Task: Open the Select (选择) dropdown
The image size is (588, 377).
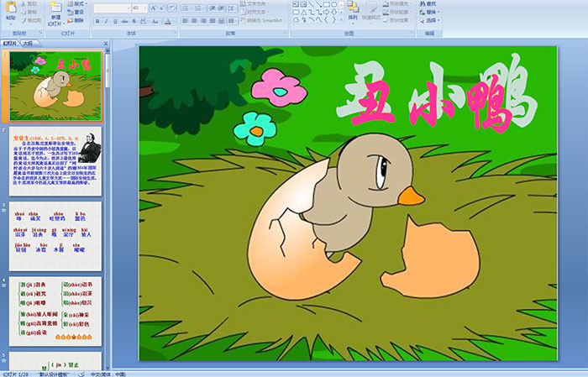Action: (x=429, y=20)
